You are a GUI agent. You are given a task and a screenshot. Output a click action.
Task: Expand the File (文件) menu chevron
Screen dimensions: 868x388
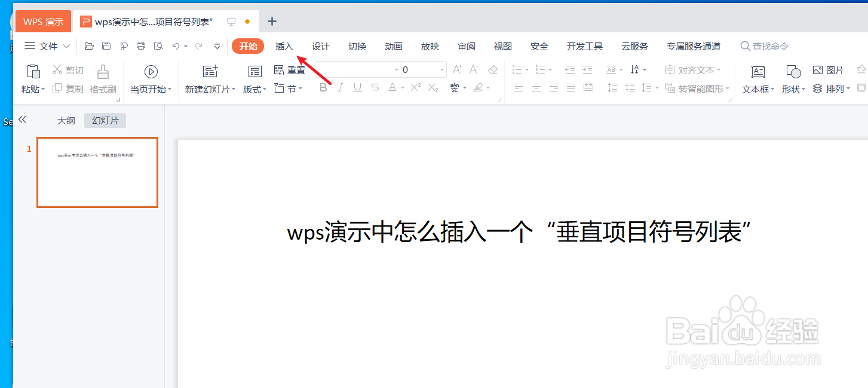coord(66,46)
